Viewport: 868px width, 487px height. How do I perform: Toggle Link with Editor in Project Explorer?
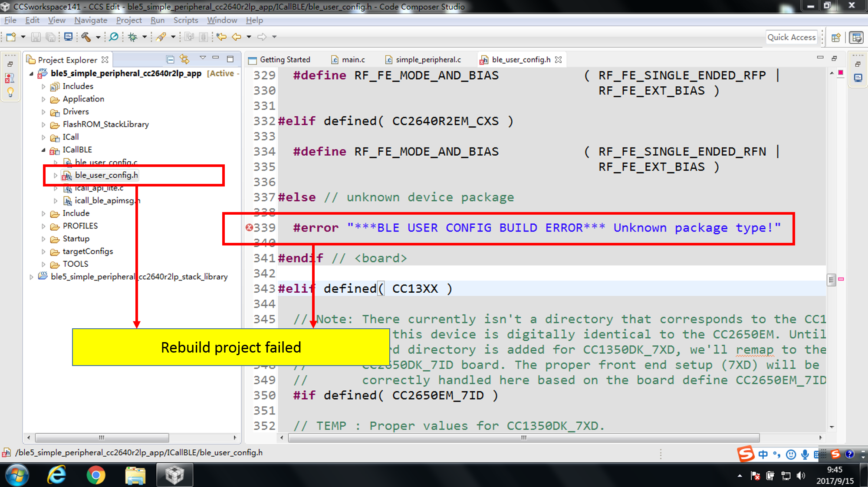(184, 59)
